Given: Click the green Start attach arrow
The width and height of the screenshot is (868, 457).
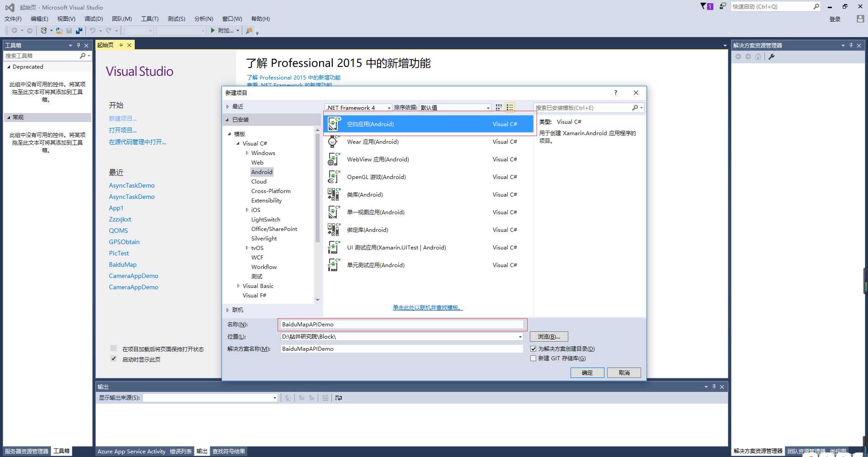Looking at the screenshot, I should tap(212, 30).
